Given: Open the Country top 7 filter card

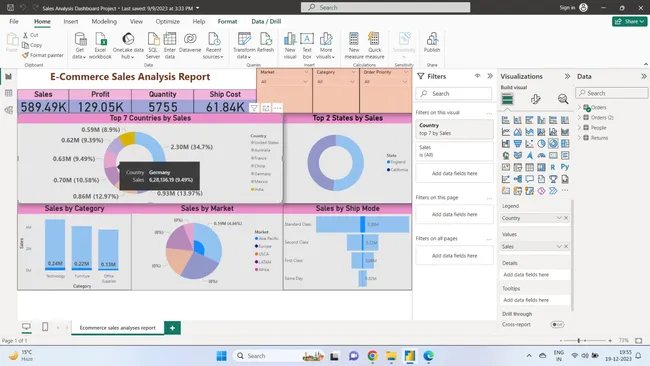Looking at the screenshot, I should point(454,129).
